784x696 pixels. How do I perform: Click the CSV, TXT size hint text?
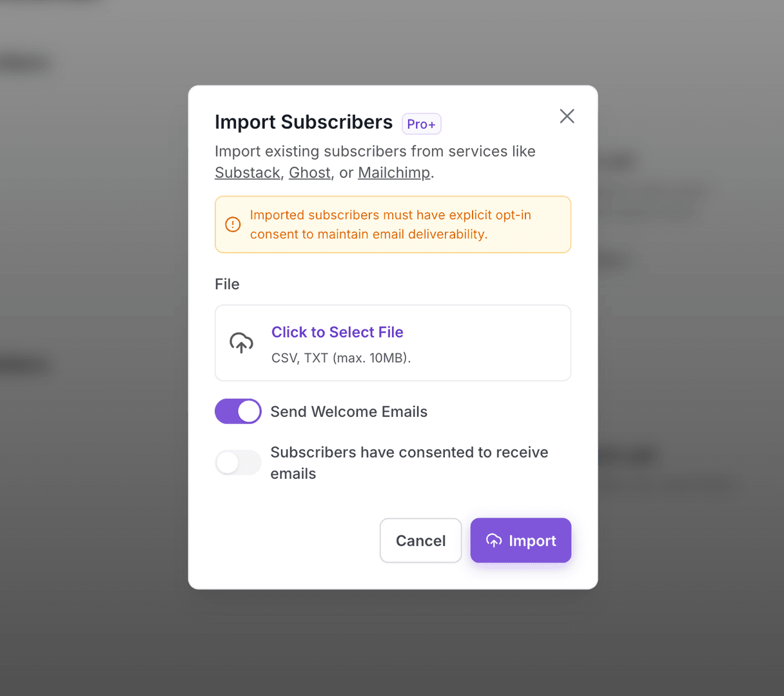click(x=341, y=358)
